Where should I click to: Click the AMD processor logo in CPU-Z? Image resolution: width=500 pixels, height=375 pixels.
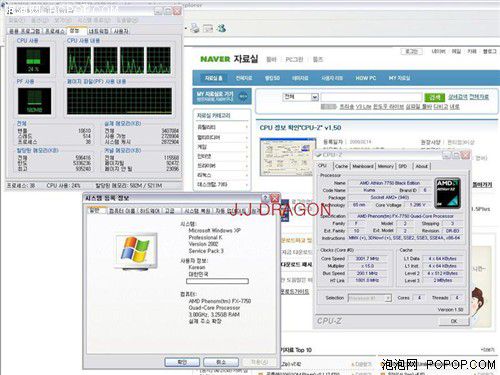[448, 193]
